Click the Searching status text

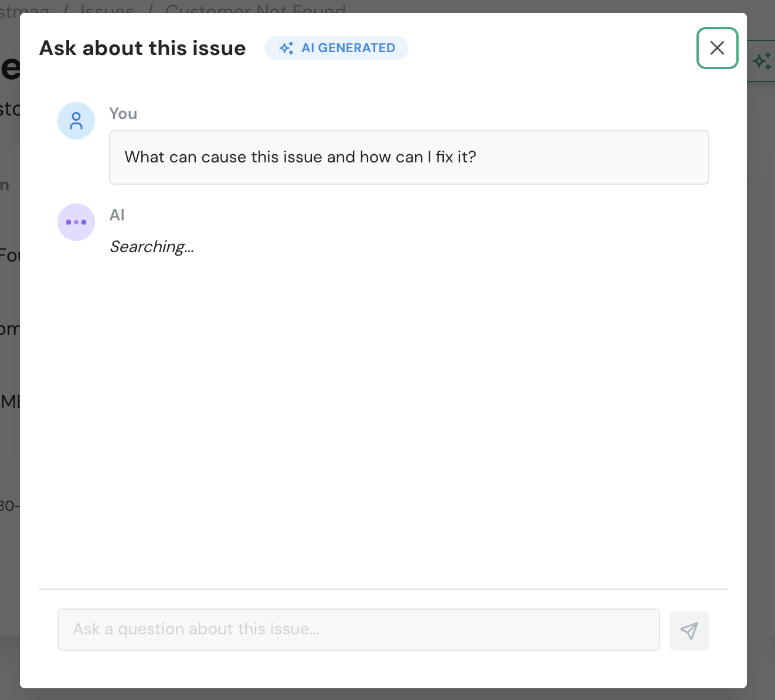click(151, 246)
